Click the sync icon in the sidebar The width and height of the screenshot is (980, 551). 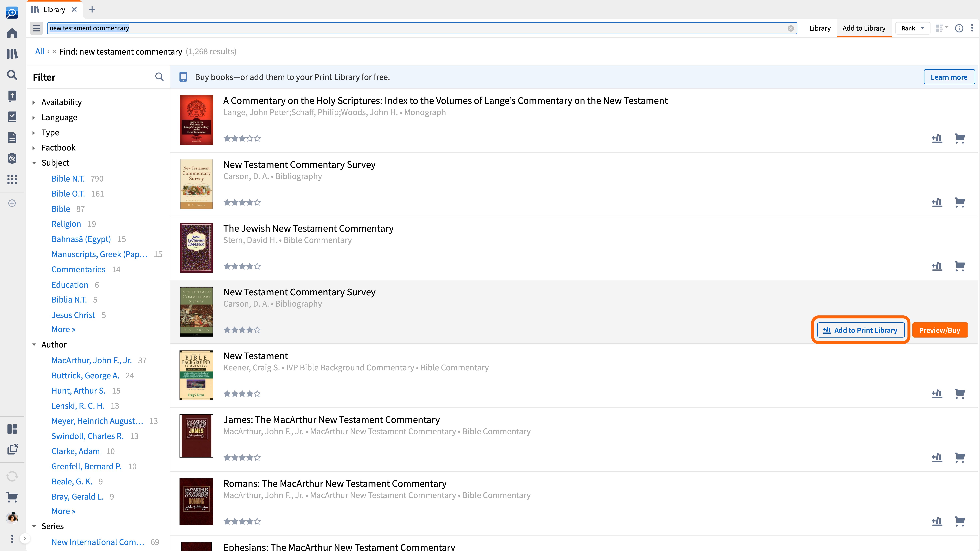click(12, 476)
